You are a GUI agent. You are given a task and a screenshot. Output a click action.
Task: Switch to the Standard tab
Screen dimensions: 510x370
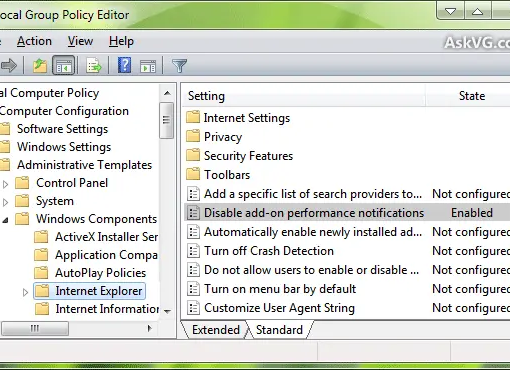(x=279, y=330)
